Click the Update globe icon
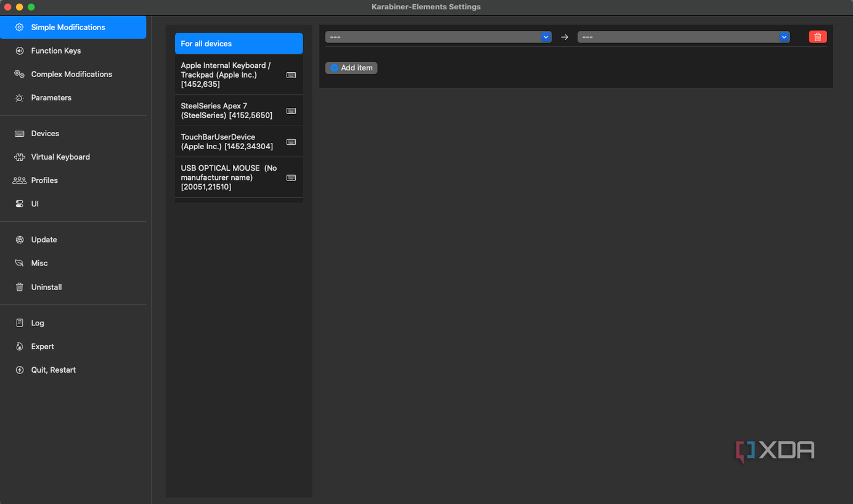 coord(19,239)
